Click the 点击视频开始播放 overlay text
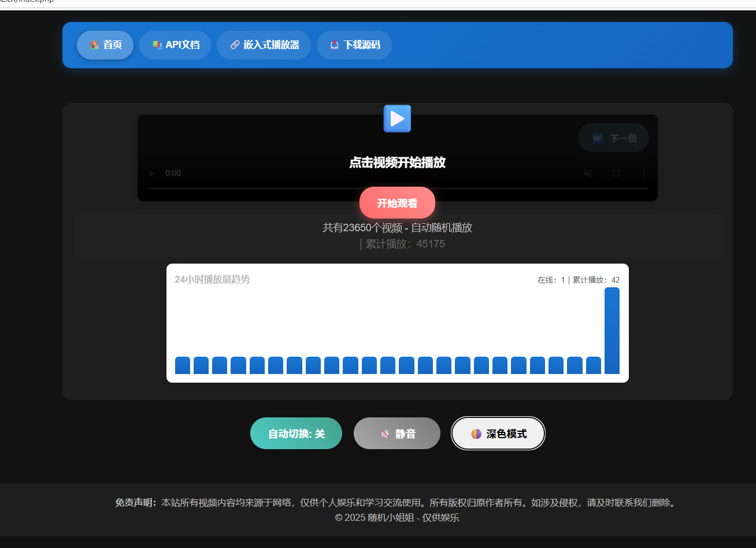Viewport: 756px width, 548px height. click(397, 162)
